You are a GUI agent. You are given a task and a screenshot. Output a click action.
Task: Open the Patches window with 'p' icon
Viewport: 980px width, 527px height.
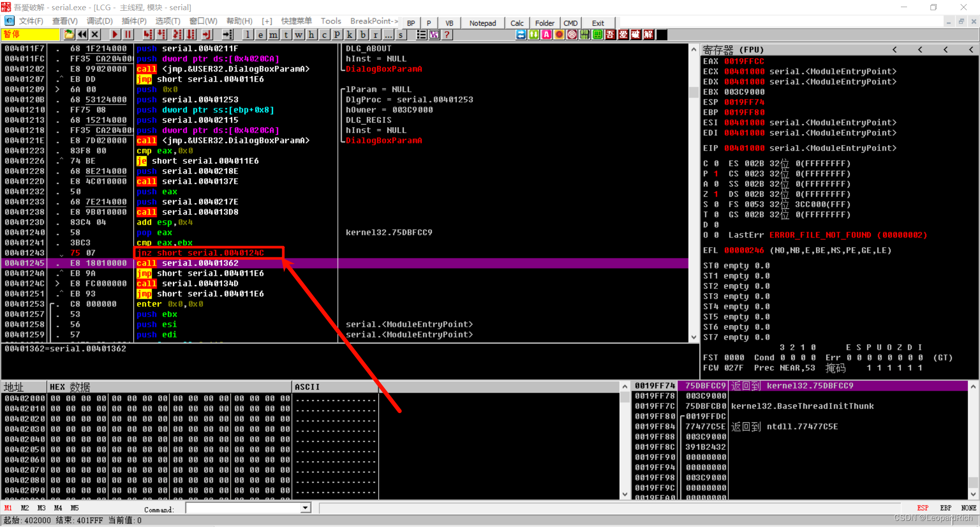(x=336, y=34)
